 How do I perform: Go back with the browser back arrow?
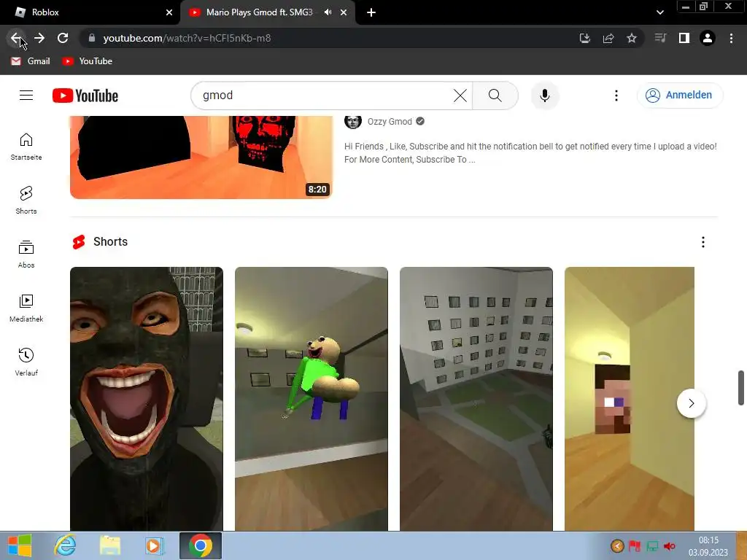16,38
